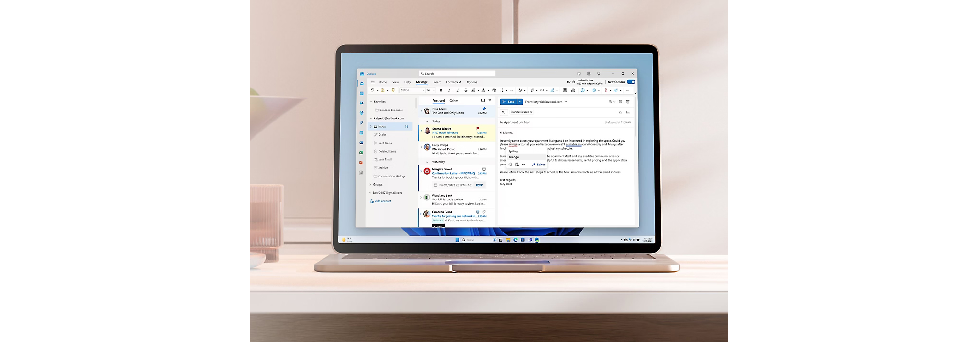Click the hamburger menu icon left of Home
Viewport: 980px width, 342px height.
(373, 82)
